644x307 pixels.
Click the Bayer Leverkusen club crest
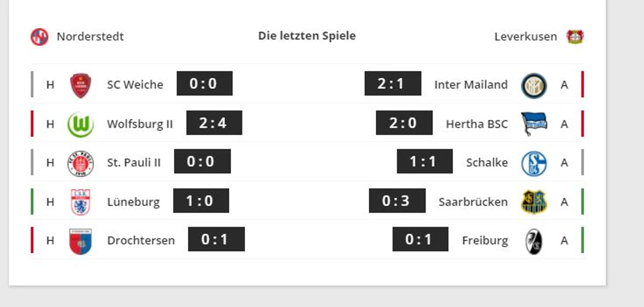[x=575, y=37]
